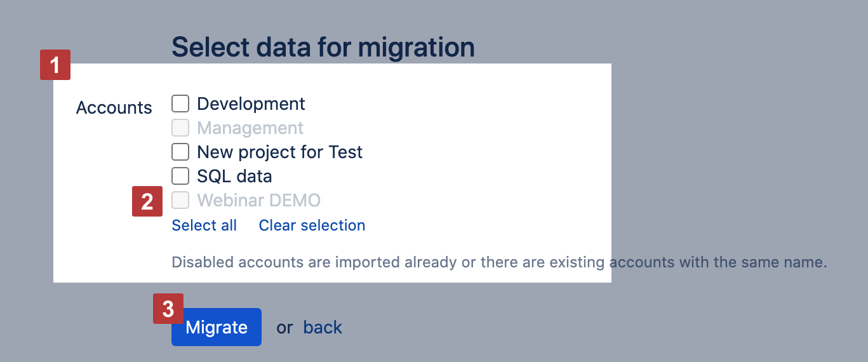Click the greyed-out Webinar DEMO checkbox
This screenshot has height=362, width=868.
(x=180, y=201)
